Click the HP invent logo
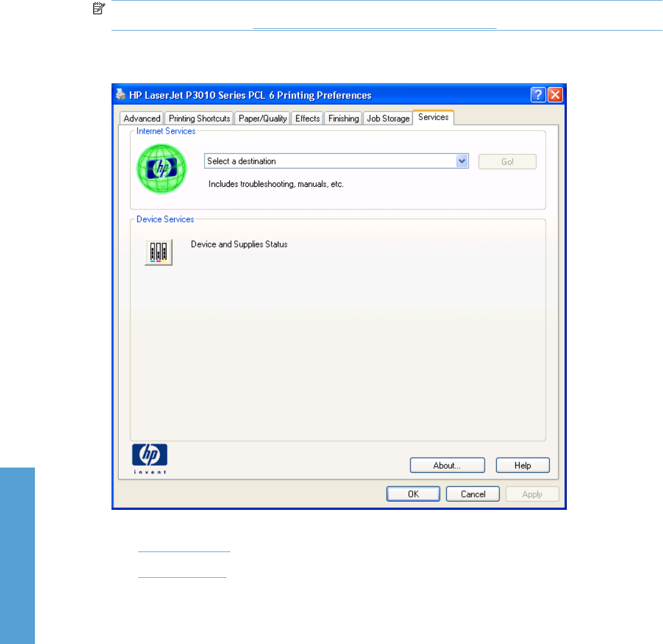This screenshot has width=663, height=644. (x=150, y=459)
